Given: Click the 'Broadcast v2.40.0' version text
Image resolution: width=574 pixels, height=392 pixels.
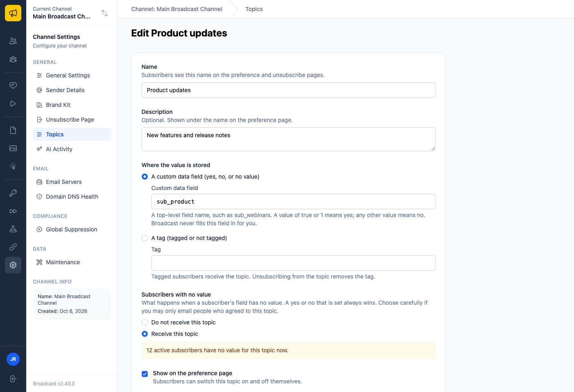Looking at the screenshot, I should (x=54, y=384).
